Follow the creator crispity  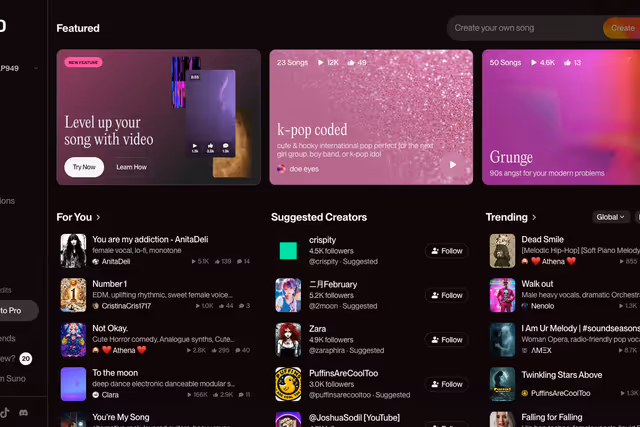tap(446, 251)
